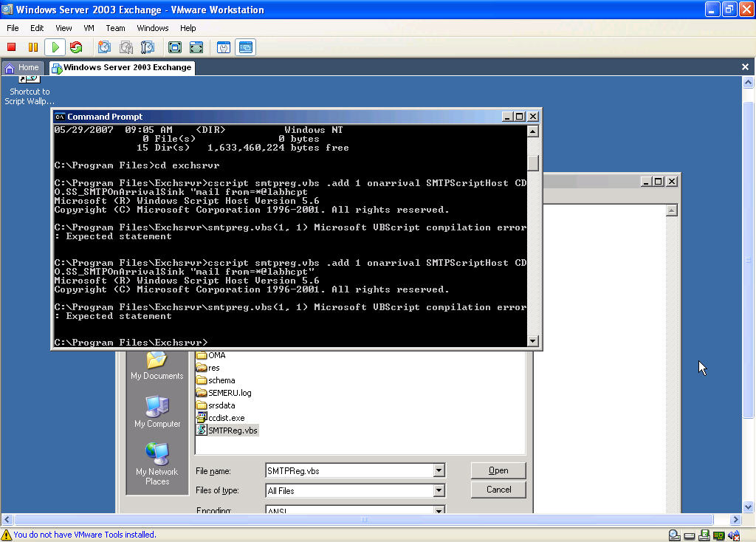Click the VMware horizontal scrollbar right arrow
Viewport: 756px width, 542px height.
[735, 519]
